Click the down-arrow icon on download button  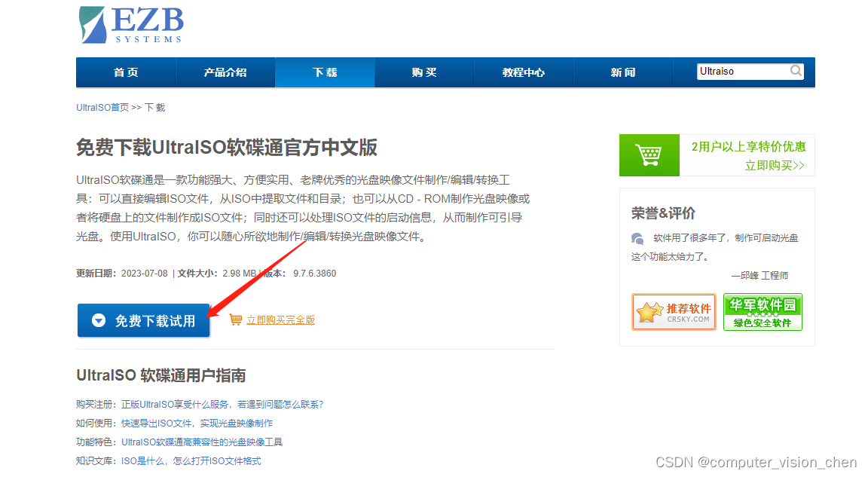pos(99,320)
